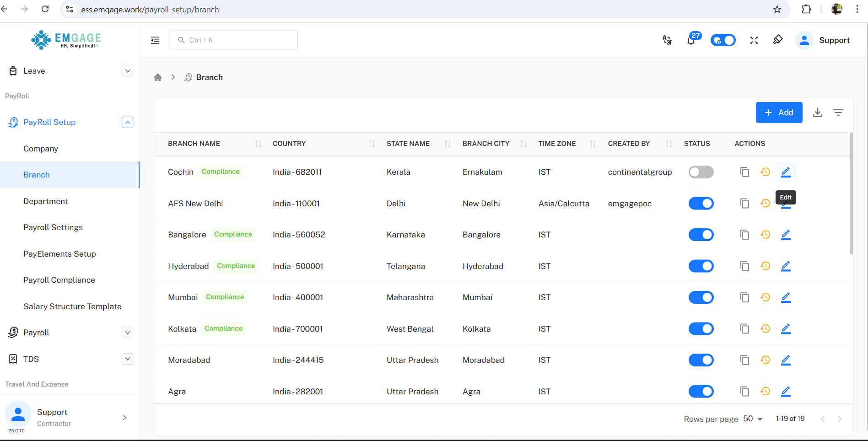Viewport: 868px width, 441px height.
Task: Click the home icon in the breadcrumb
Action: click(x=158, y=77)
